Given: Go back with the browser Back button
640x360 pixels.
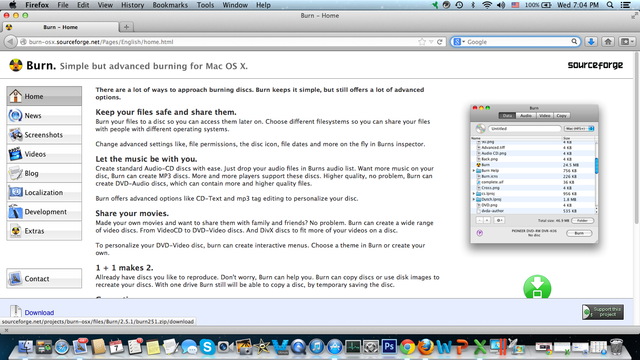Looking at the screenshot, I should tap(10, 42).
